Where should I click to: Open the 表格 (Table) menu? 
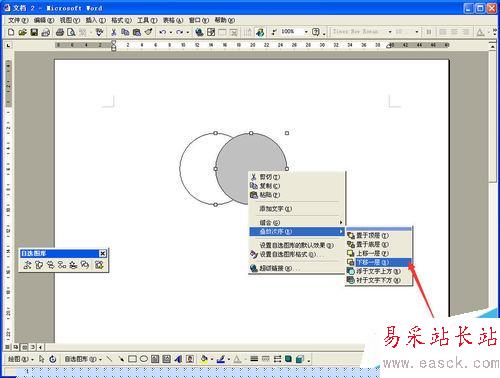(173, 20)
